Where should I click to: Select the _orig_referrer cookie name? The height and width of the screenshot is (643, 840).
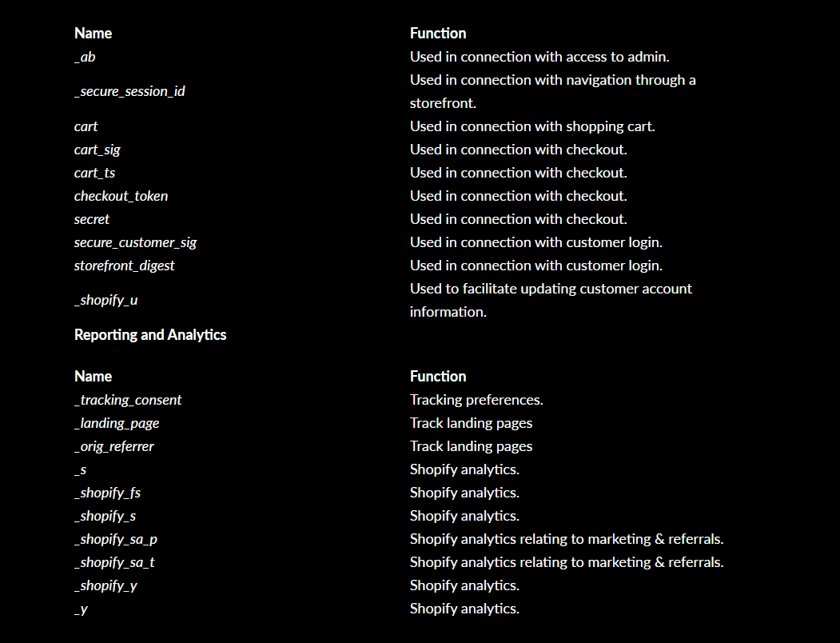coord(113,446)
